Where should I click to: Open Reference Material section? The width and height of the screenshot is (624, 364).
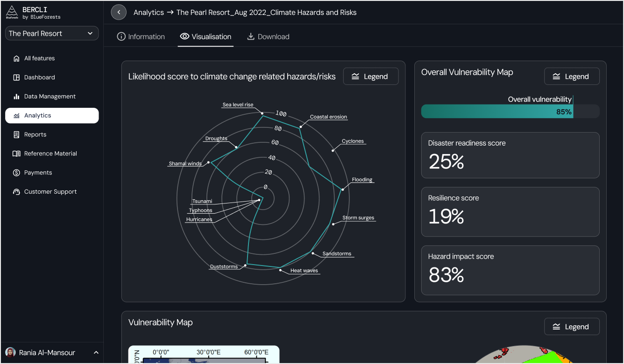(x=52, y=154)
